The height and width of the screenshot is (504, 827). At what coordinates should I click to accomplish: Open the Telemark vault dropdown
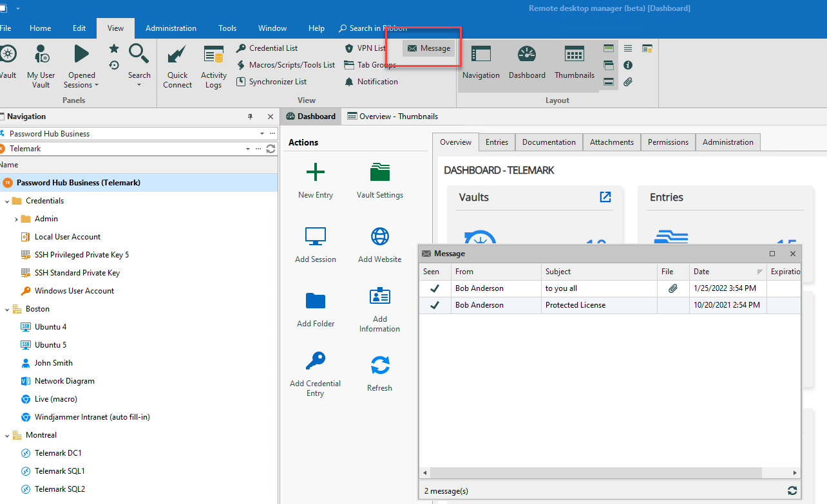point(248,149)
